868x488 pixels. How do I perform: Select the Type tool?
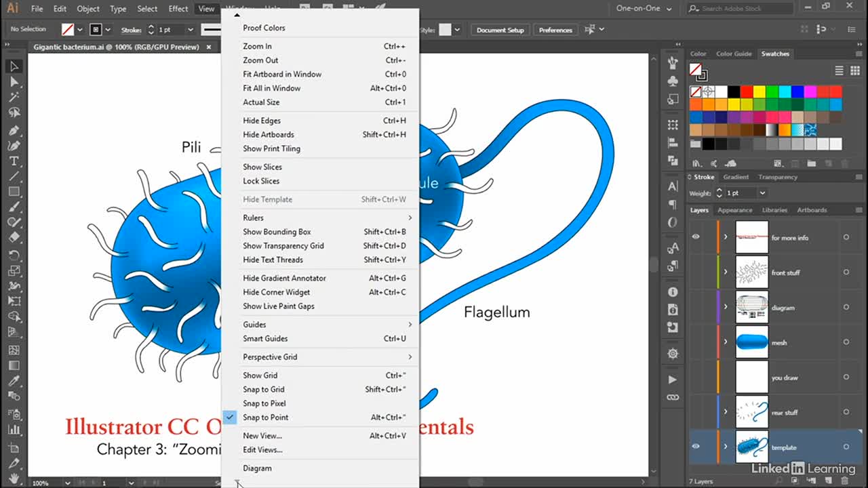14,161
